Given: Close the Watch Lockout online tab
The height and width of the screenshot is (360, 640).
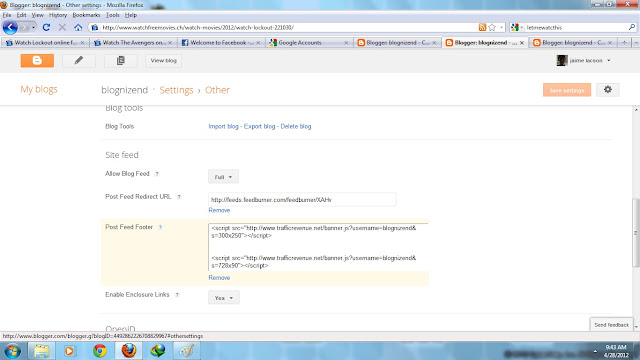Looking at the screenshot, I should [x=82, y=42].
